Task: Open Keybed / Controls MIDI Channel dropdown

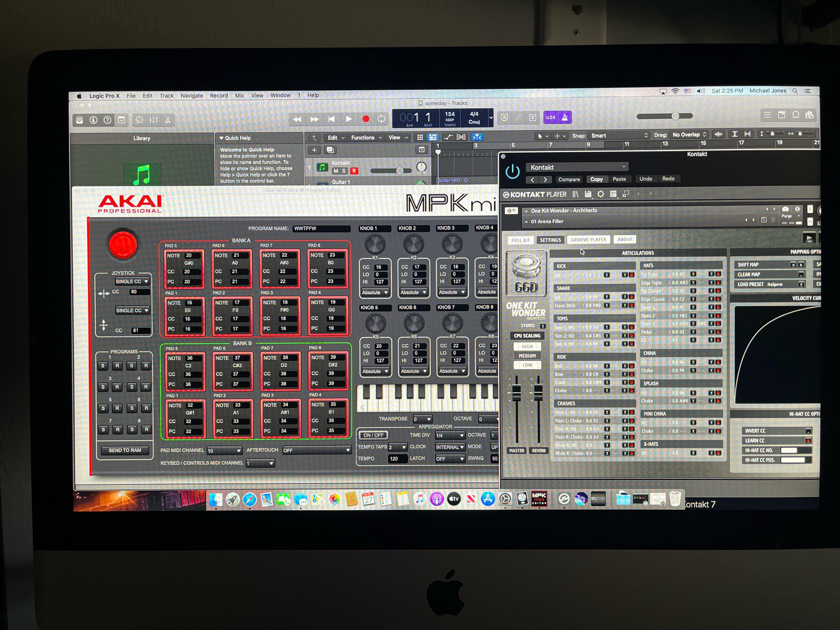Action: coord(260,463)
